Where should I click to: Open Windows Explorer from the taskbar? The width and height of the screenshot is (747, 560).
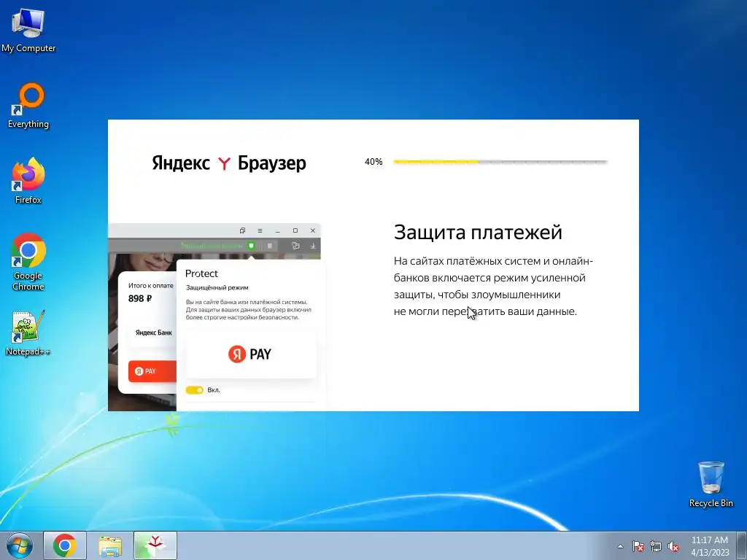coord(110,545)
